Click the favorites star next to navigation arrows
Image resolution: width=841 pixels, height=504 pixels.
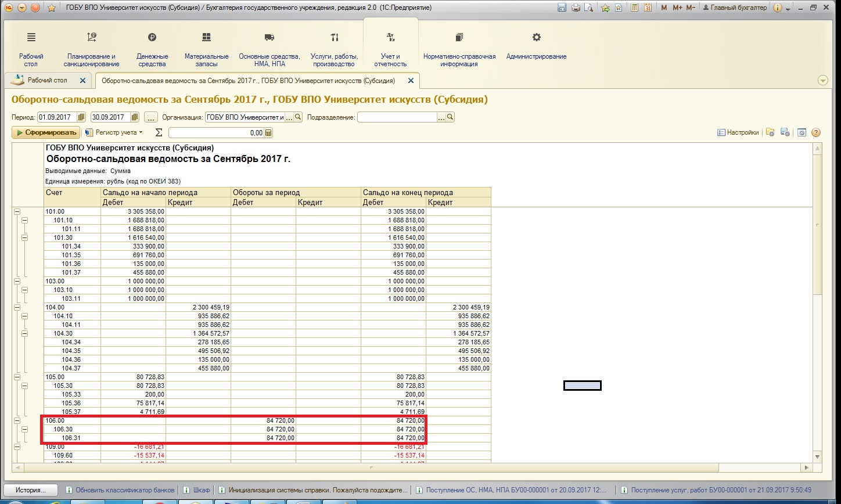tap(51, 8)
